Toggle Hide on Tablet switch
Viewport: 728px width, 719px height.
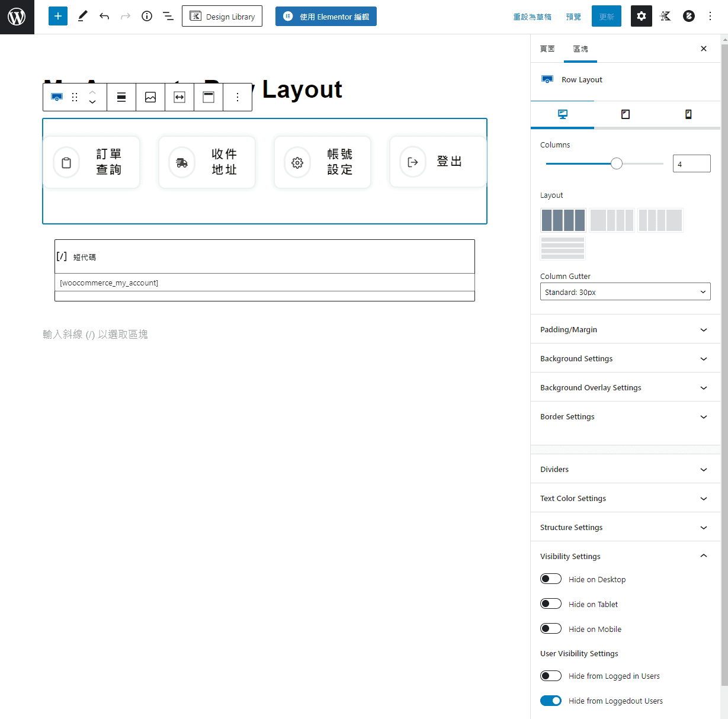pyautogui.click(x=551, y=604)
